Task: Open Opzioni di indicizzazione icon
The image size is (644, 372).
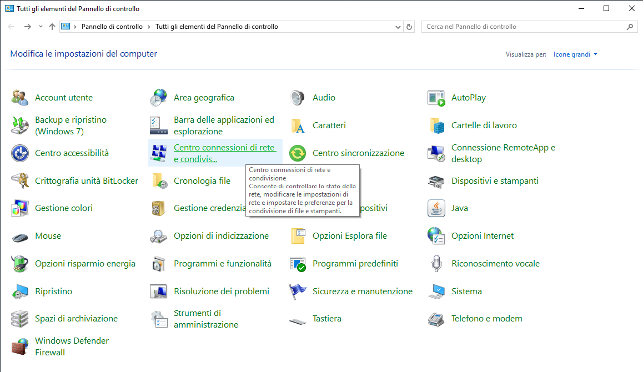Action: pyautogui.click(x=159, y=236)
